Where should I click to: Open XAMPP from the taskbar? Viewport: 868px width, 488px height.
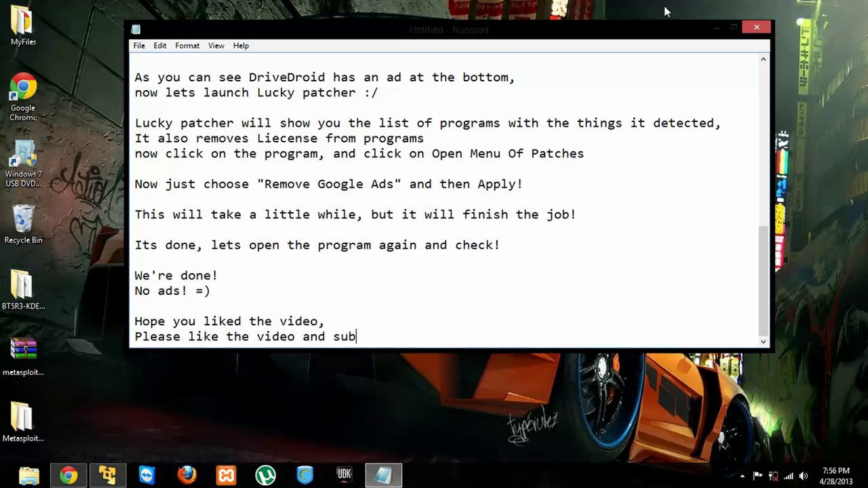(226, 475)
